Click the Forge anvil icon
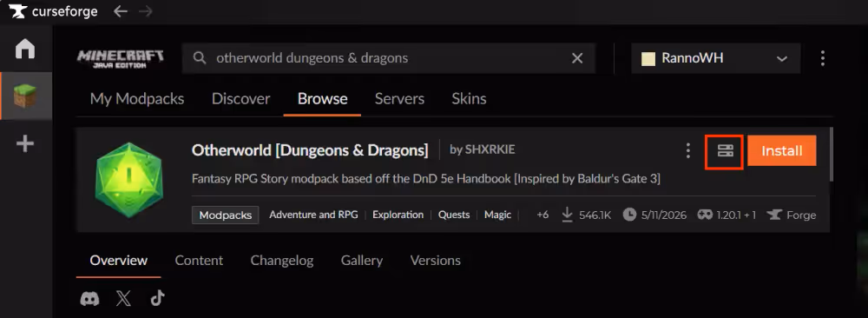Image resolution: width=868 pixels, height=318 pixels. [774, 215]
